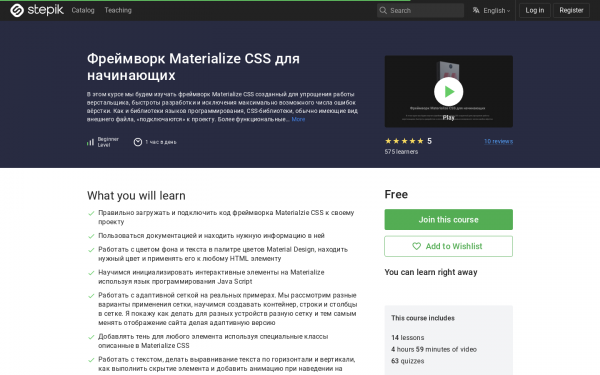Click the 'What you will learn' heading
600x375 pixels.
(136, 196)
